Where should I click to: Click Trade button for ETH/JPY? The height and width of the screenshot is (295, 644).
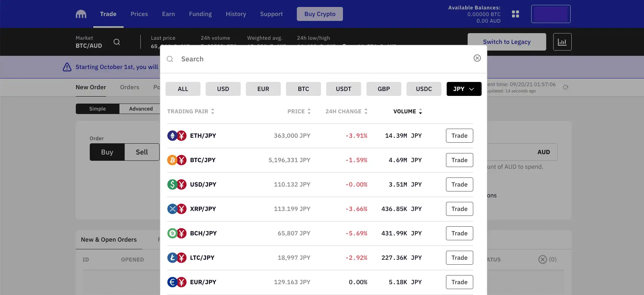pyautogui.click(x=459, y=136)
